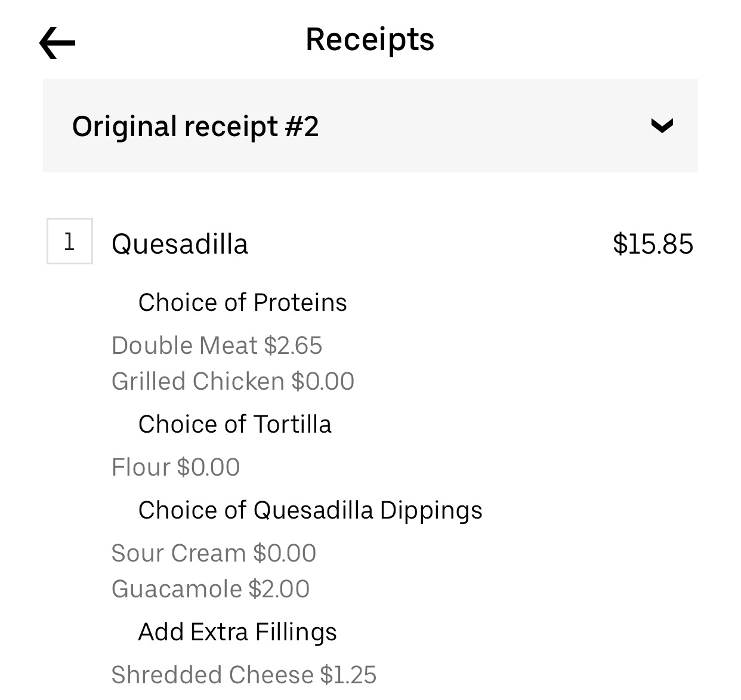Click the Choice of Quesadilla Dippings heading
Screen dimensions: 741x700
[310, 510]
